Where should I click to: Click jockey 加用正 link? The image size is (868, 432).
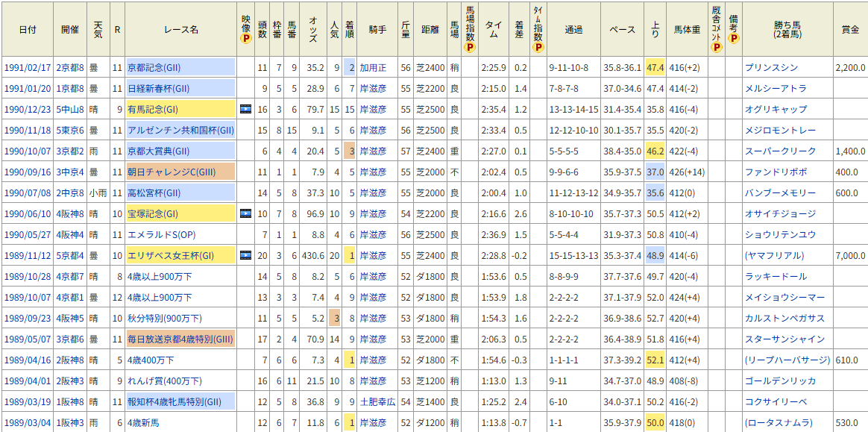pos(373,68)
